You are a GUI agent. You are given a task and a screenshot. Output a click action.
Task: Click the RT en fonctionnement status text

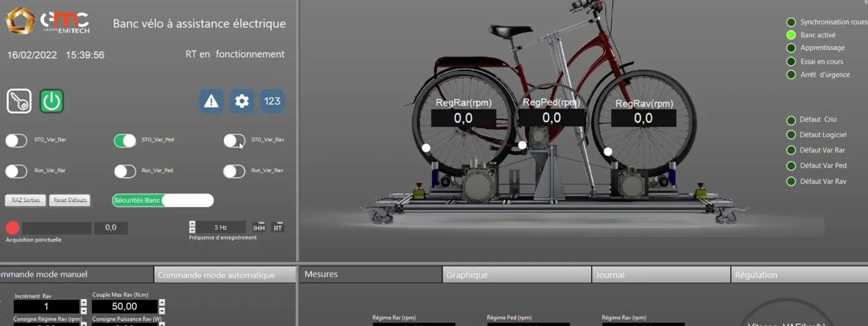point(235,54)
